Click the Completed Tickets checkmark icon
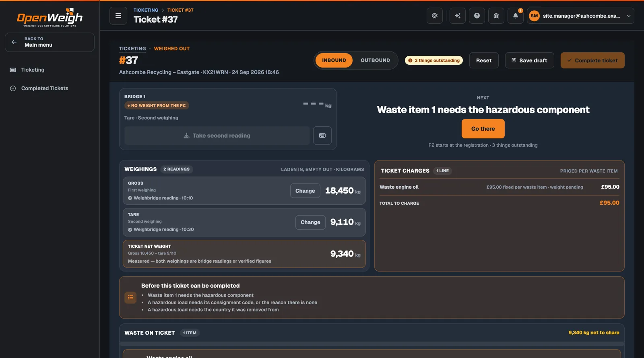Image resolution: width=644 pixels, height=358 pixels. tap(13, 88)
